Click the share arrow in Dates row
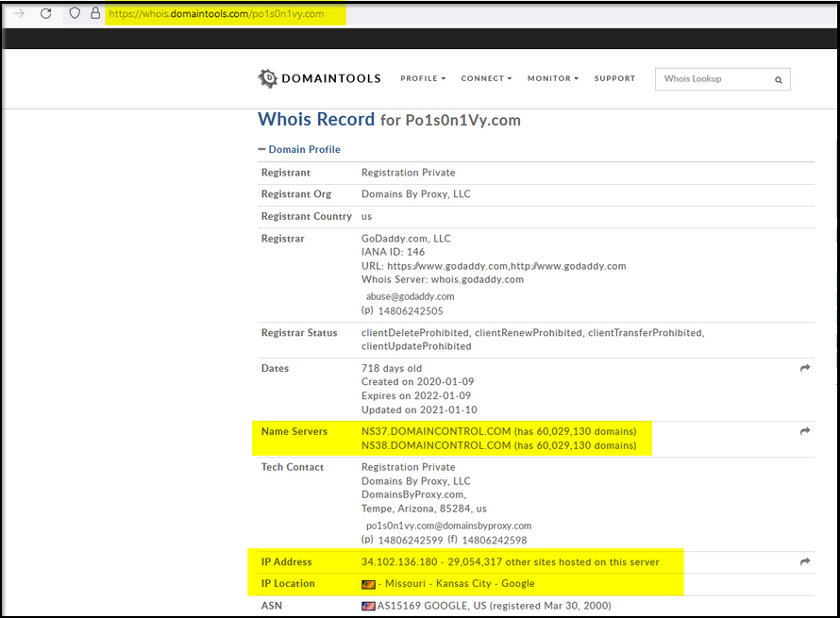 coord(805,368)
